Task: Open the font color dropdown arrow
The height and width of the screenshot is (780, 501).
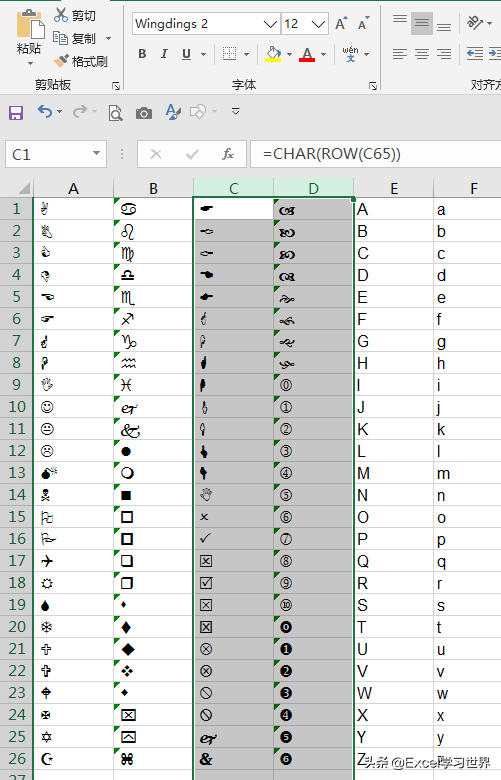Action: (323, 54)
